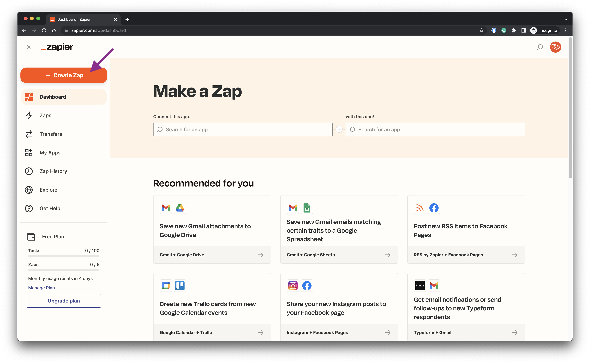Click the Explore globe icon
590x364 pixels.
point(29,190)
